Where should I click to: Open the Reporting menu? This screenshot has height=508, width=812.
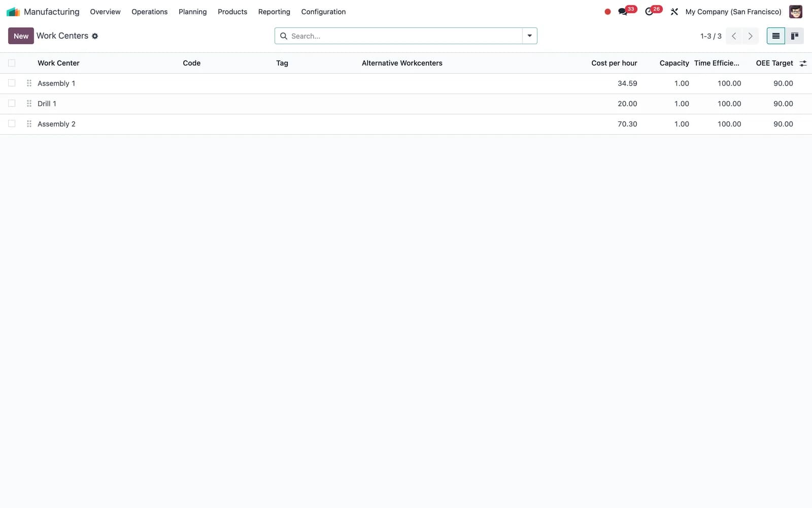point(274,12)
